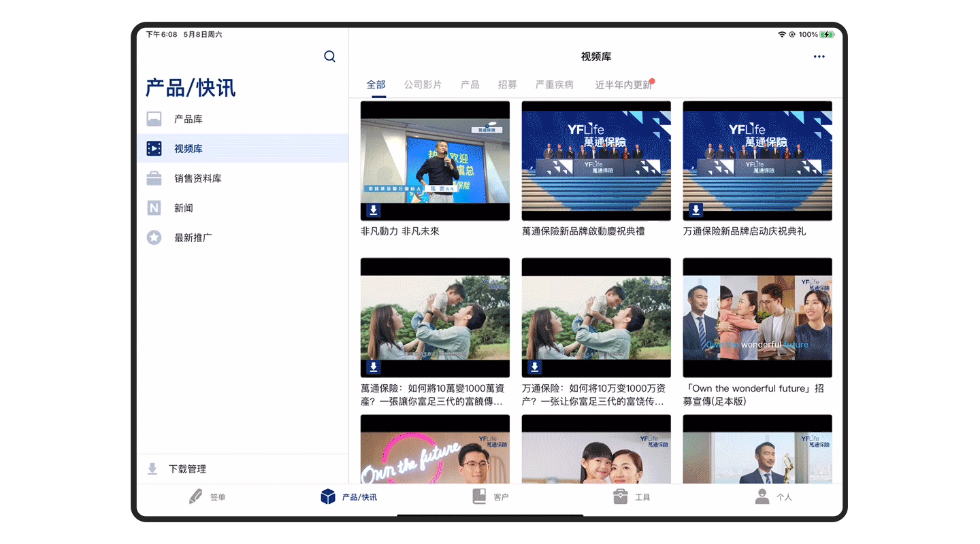
Task: Switch to the 产品 tab
Action: pyautogui.click(x=470, y=85)
